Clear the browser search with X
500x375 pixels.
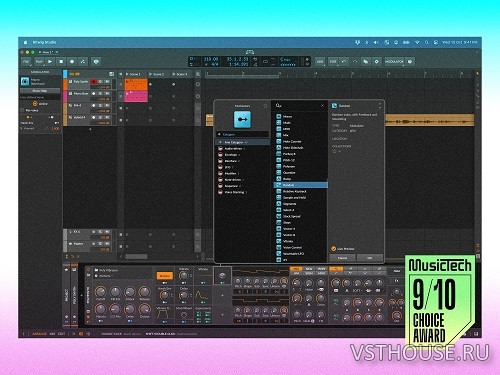point(322,106)
